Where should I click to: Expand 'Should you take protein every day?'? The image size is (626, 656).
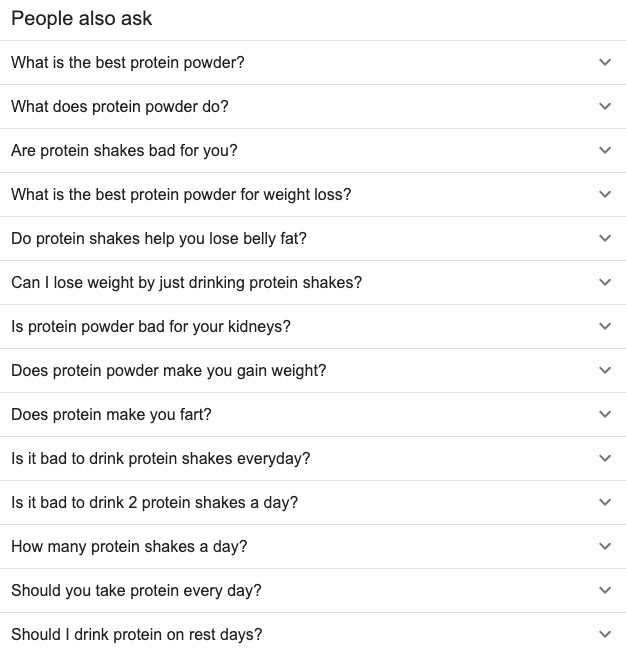click(604, 590)
